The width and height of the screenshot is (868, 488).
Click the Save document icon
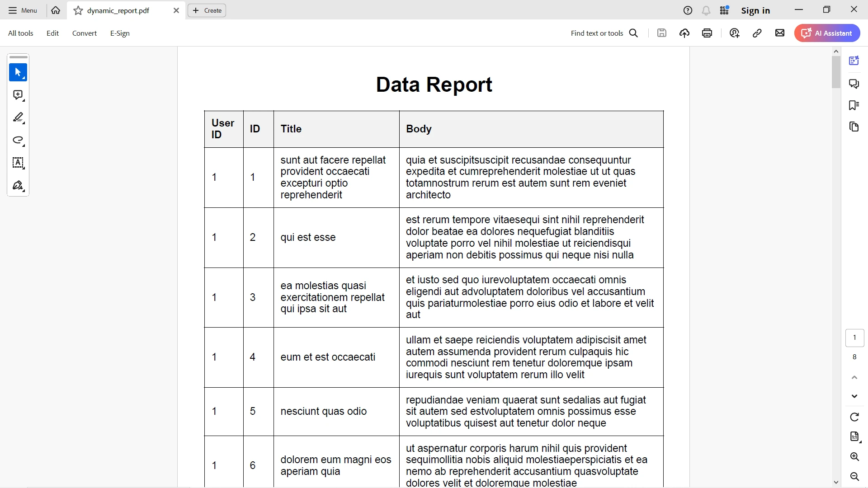(x=662, y=33)
